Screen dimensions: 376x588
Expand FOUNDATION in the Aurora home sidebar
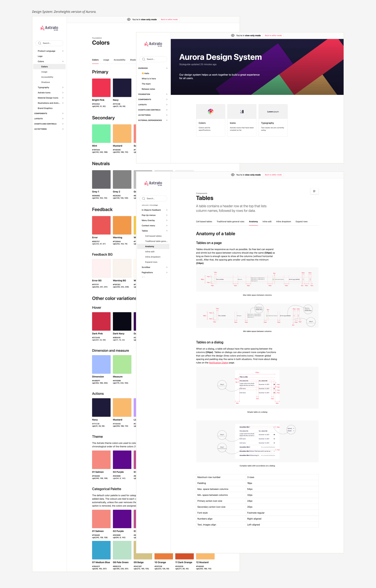point(167,94)
